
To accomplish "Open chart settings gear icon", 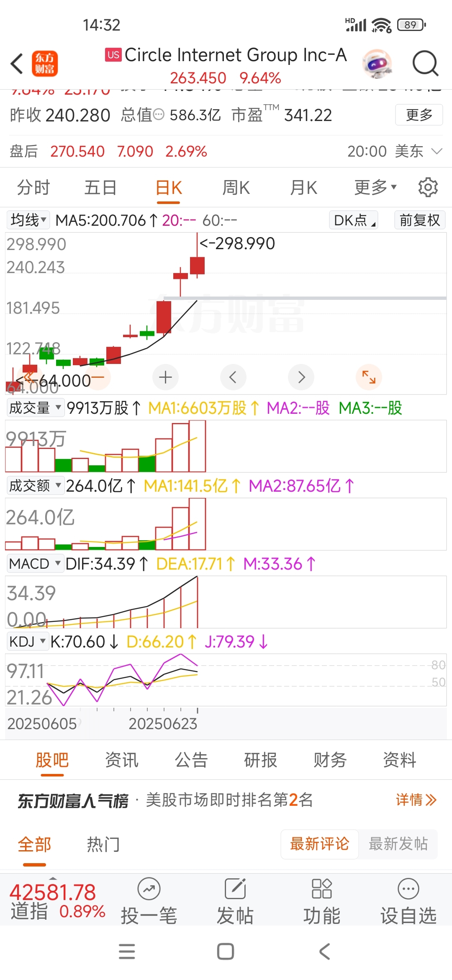I will click(x=428, y=187).
